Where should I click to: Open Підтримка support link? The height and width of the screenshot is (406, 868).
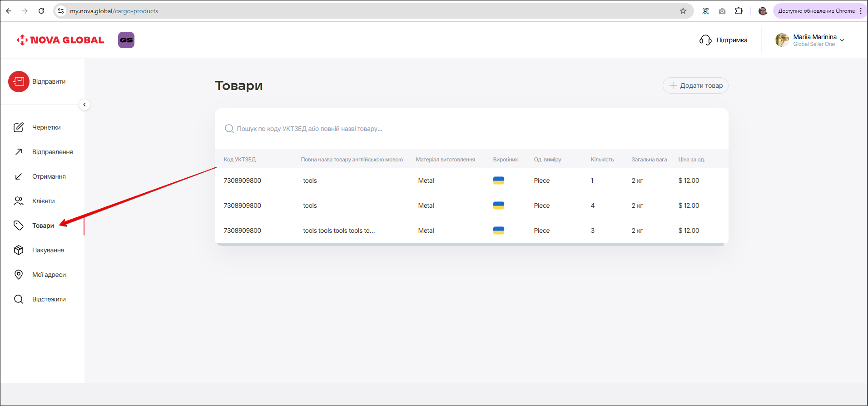(724, 40)
